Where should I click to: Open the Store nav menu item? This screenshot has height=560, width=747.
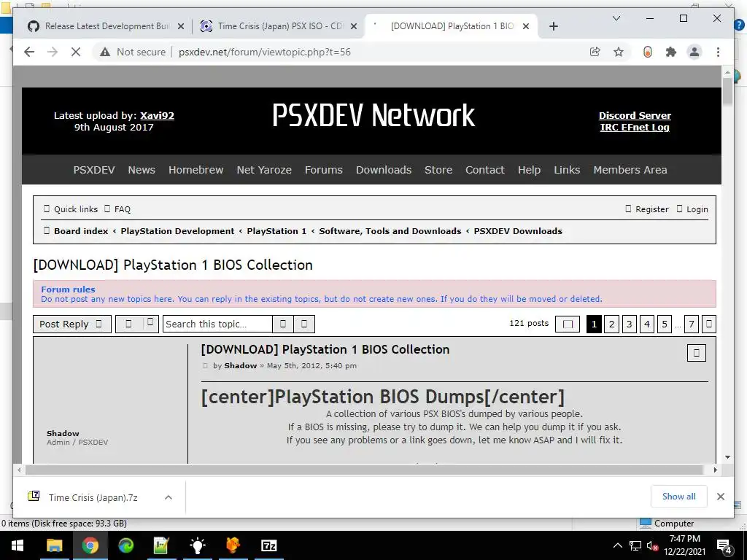(x=438, y=169)
